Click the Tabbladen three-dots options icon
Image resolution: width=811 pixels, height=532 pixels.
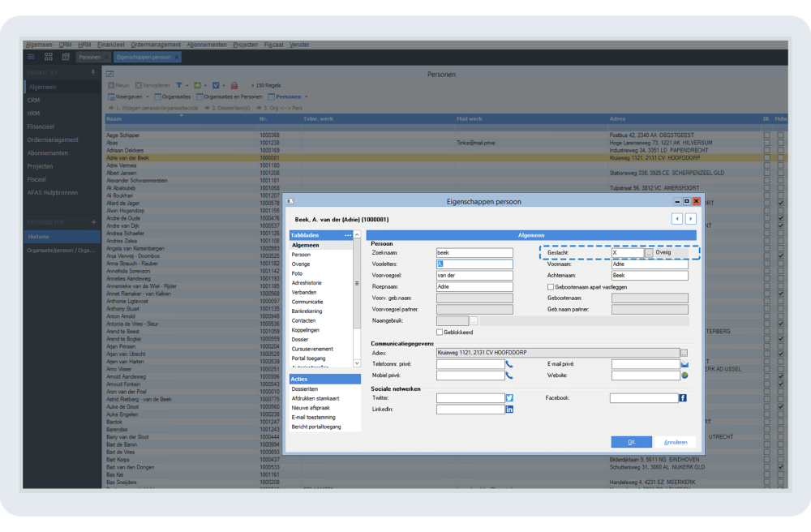(348, 236)
